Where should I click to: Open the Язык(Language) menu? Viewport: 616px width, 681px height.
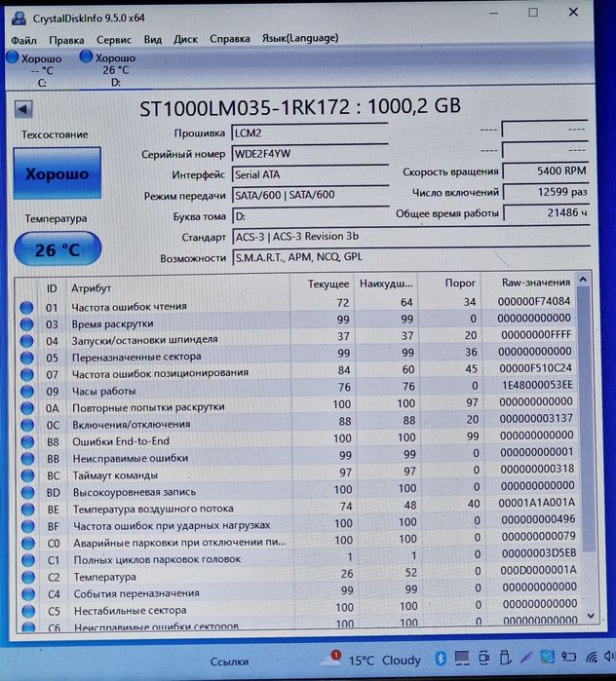(300, 38)
